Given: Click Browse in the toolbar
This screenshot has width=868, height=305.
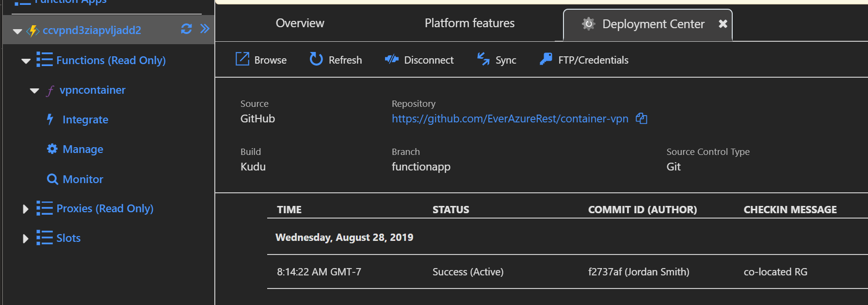Looking at the screenshot, I should pyautogui.click(x=270, y=60).
